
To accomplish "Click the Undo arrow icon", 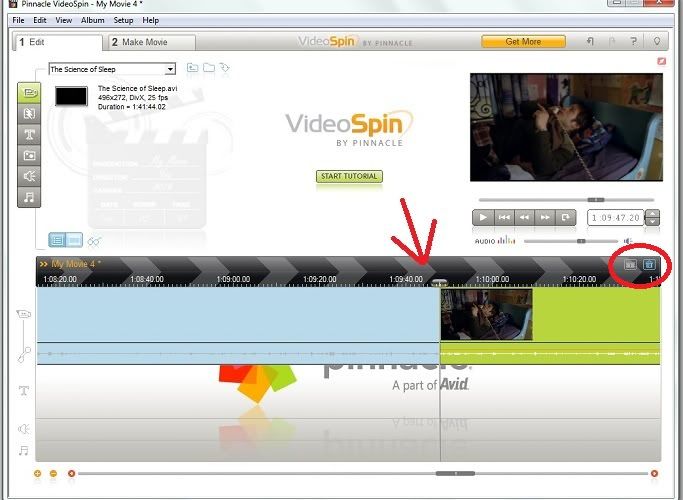I will [592, 42].
